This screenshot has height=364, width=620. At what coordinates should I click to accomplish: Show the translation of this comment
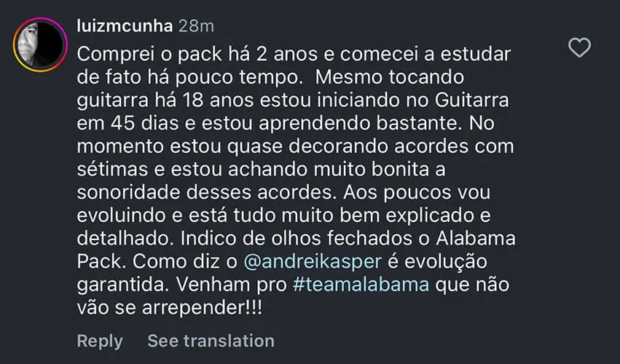[x=211, y=341]
